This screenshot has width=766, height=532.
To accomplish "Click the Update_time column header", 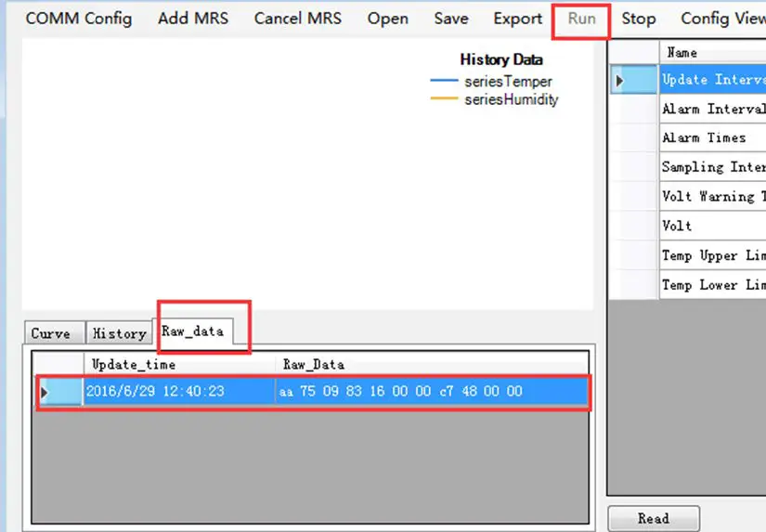I will (179, 365).
